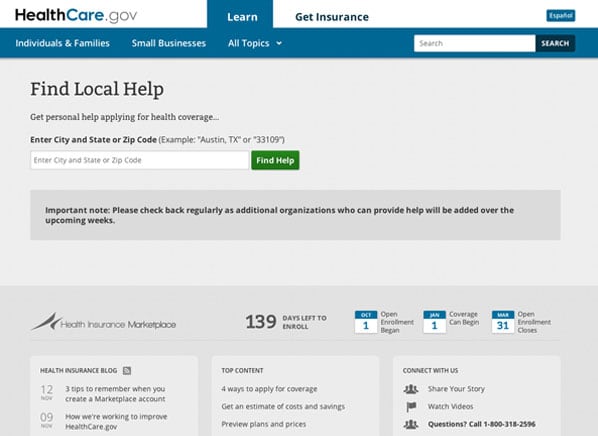Click the 'Important note' notice text
The image size is (598, 436).
click(x=280, y=215)
